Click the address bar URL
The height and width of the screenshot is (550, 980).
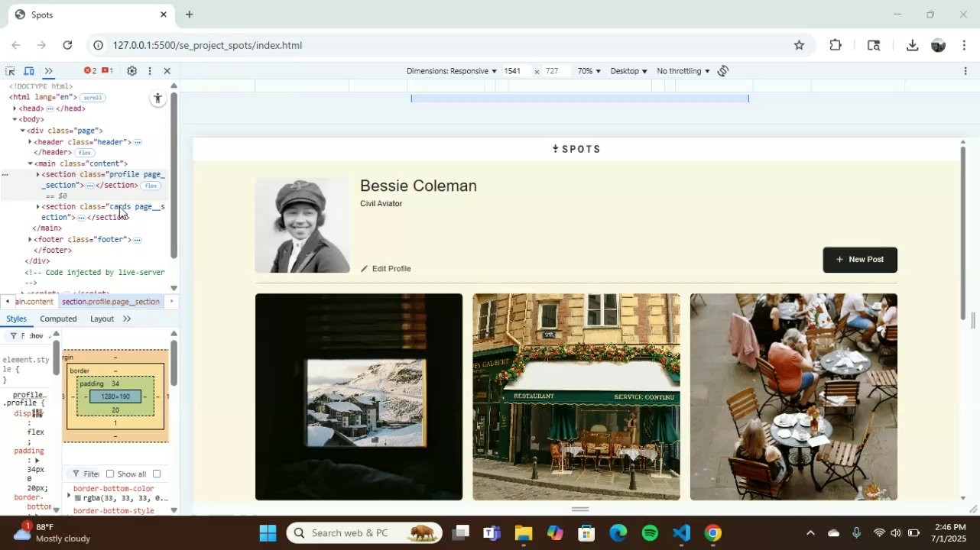207,45
